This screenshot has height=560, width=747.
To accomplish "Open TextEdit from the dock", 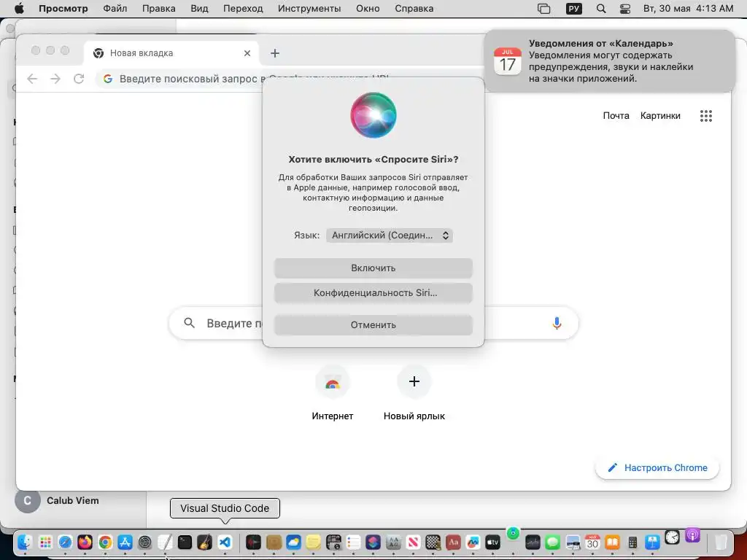I will coord(165,542).
